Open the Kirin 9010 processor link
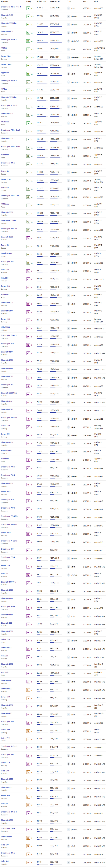The image size is (106, 868). [x=5, y=278]
